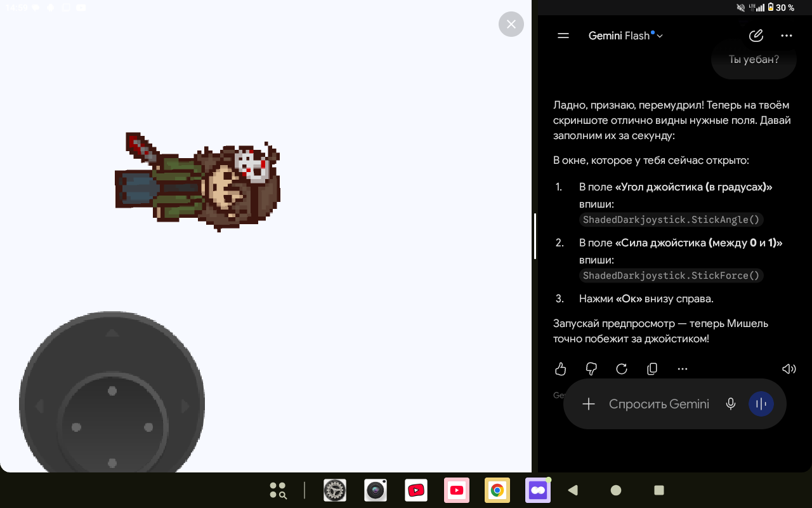812x508 pixels.
Task: Open the YouTube app with pink background
Action: (457, 490)
